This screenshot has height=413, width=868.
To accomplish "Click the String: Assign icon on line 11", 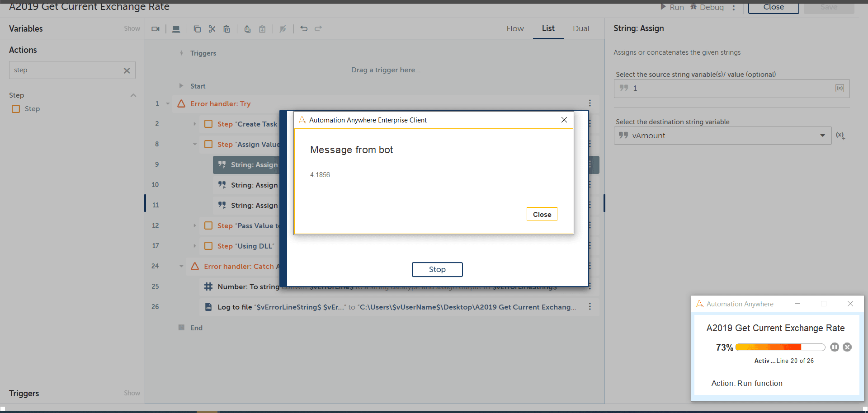I will [222, 205].
